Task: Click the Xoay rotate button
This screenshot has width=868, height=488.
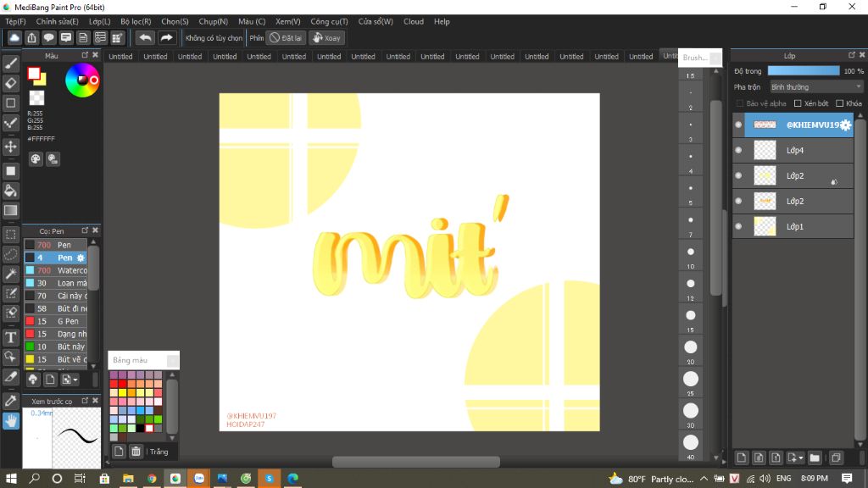Action: 326,37
